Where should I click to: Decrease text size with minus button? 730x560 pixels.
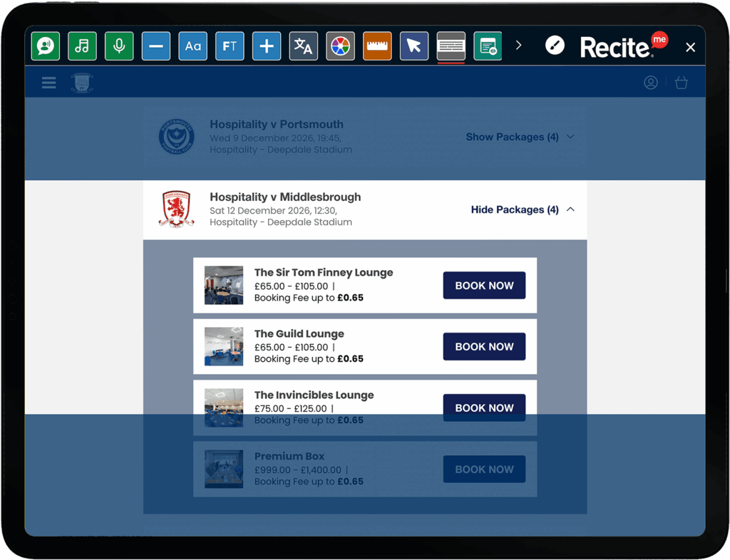tap(156, 46)
